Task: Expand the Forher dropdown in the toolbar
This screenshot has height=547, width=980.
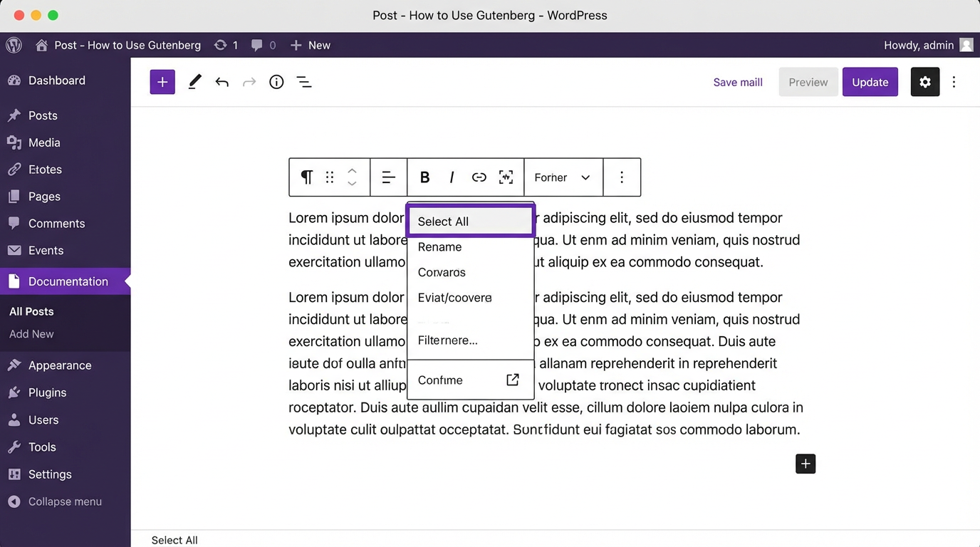Action: tap(563, 177)
